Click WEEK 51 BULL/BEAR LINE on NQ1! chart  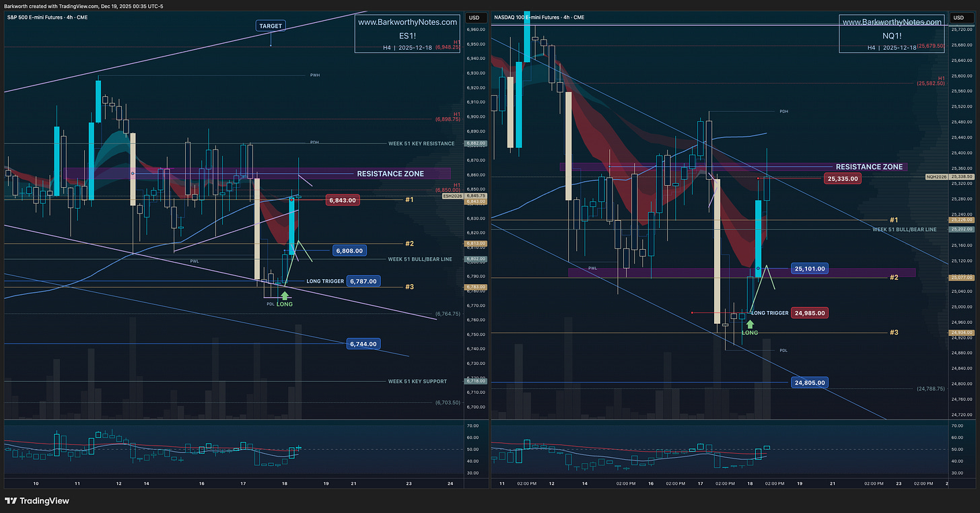(x=905, y=230)
